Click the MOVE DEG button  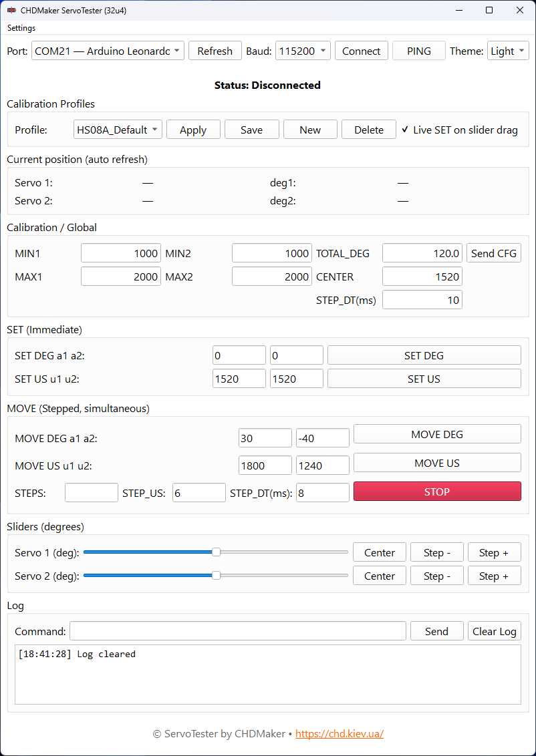pyautogui.click(x=436, y=434)
